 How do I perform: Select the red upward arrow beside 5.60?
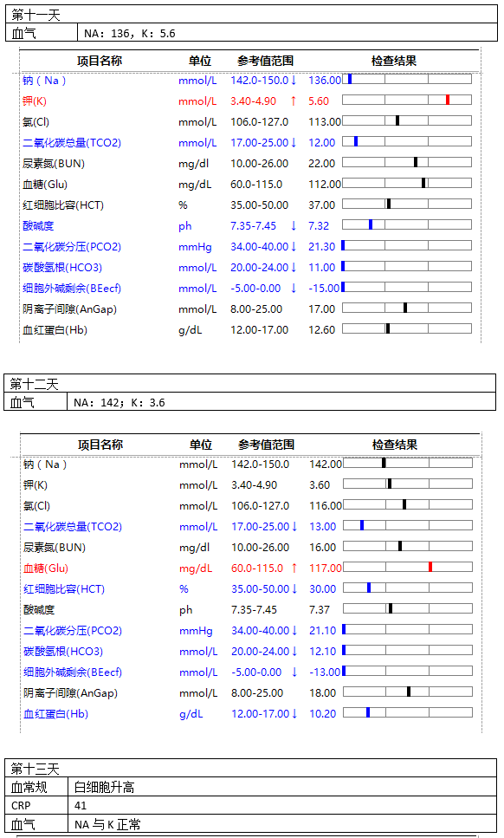click(x=293, y=101)
